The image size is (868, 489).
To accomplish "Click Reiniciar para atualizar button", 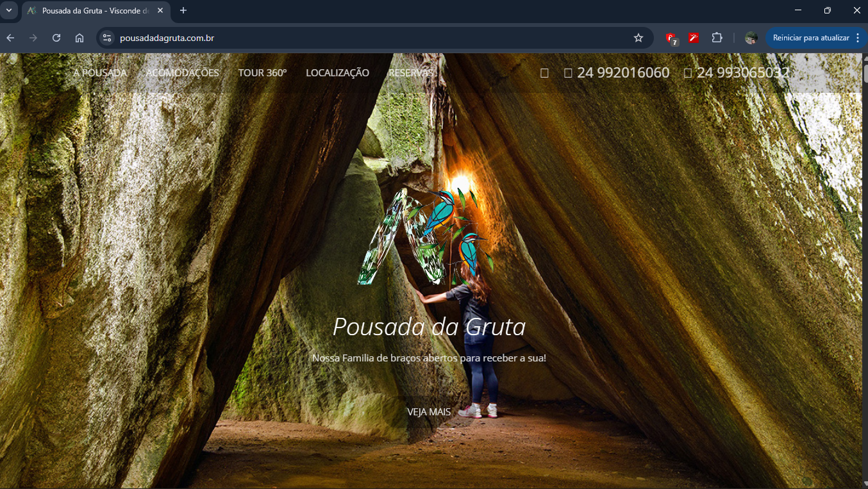I will [x=810, y=38].
